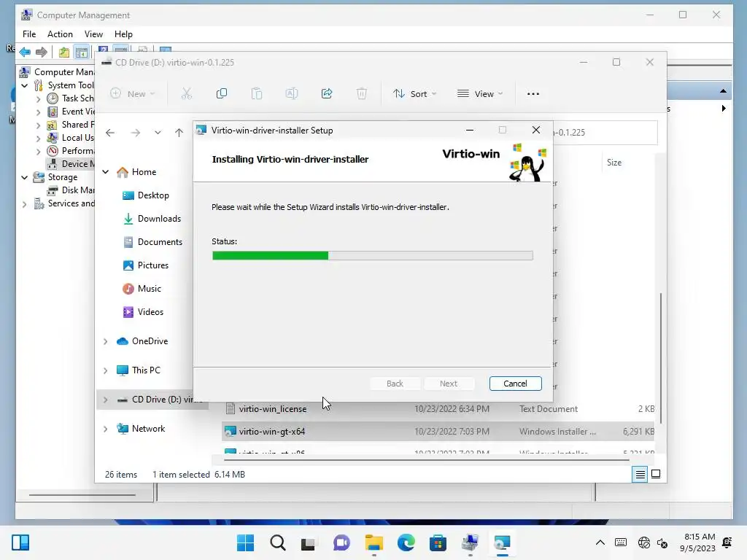Expand OneDrive in Explorer sidebar
The image size is (747, 560).
coord(106,341)
